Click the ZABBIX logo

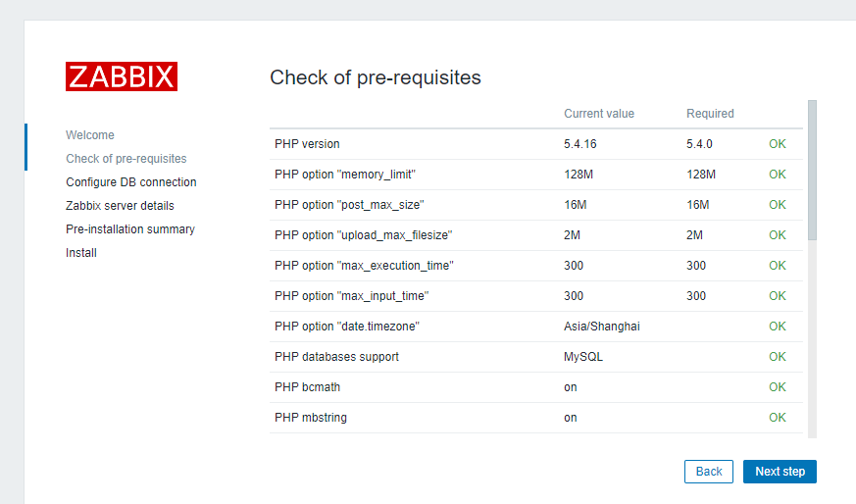(122, 76)
